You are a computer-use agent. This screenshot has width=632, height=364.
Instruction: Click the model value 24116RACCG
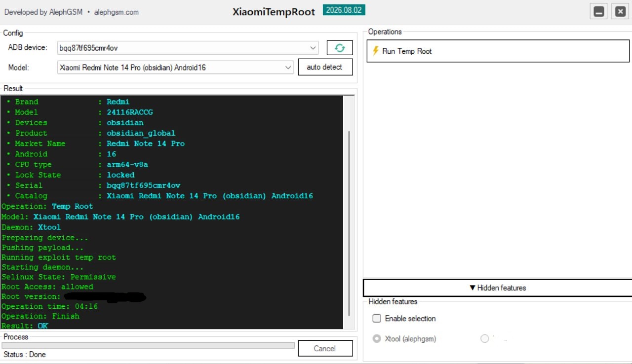click(130, 112)
